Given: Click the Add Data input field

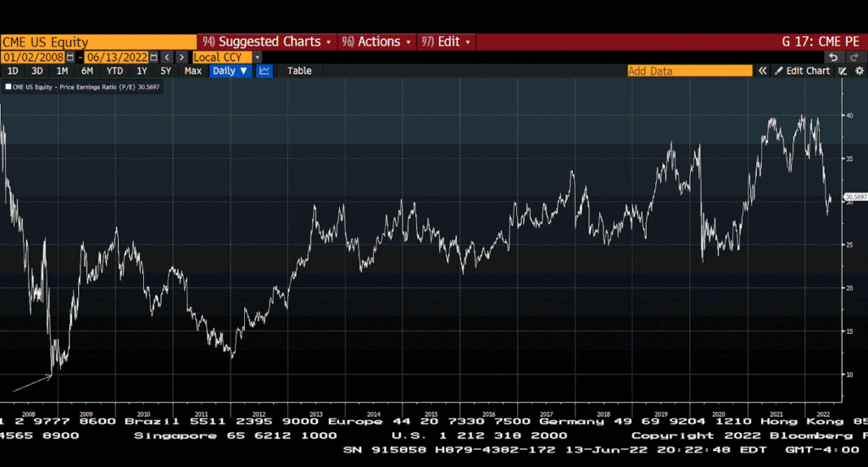Looking at the screenshot, I should (x=689, y=71).
